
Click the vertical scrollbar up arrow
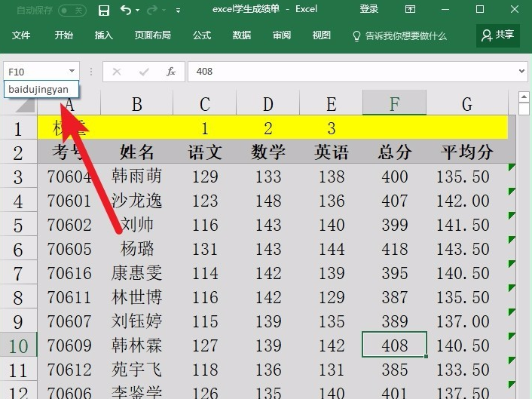pyautogui.click(x=524, y=97)
